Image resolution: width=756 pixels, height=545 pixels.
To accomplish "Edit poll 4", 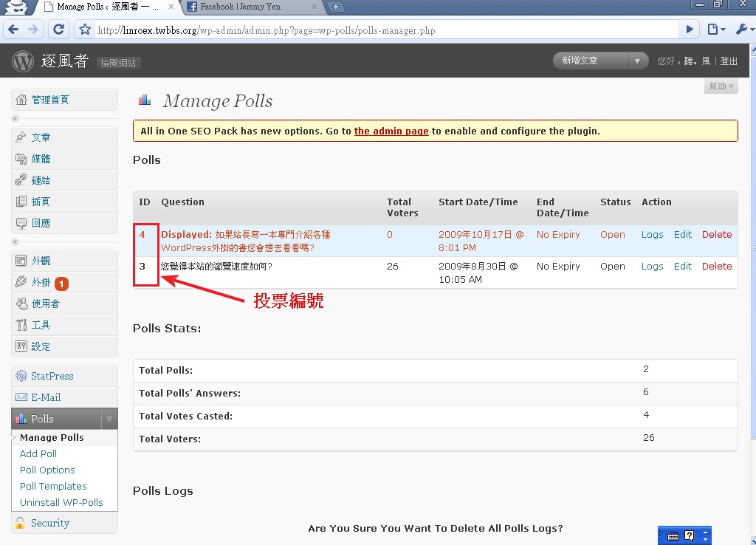I will pos(683,234).
